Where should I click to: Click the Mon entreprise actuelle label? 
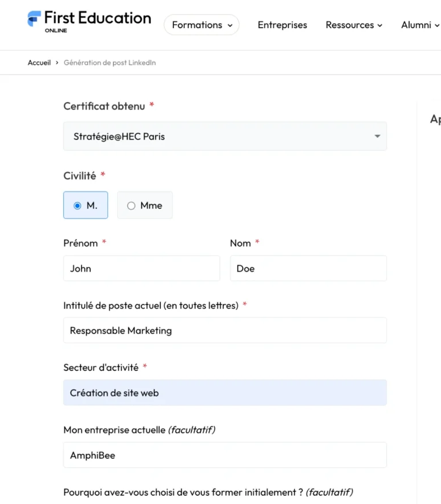[139, 430]
